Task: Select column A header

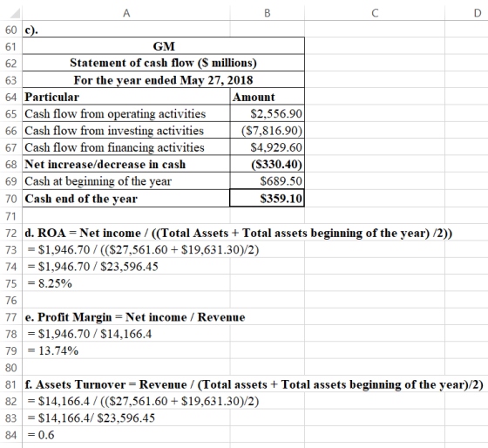Action: (x=126, y=13)
